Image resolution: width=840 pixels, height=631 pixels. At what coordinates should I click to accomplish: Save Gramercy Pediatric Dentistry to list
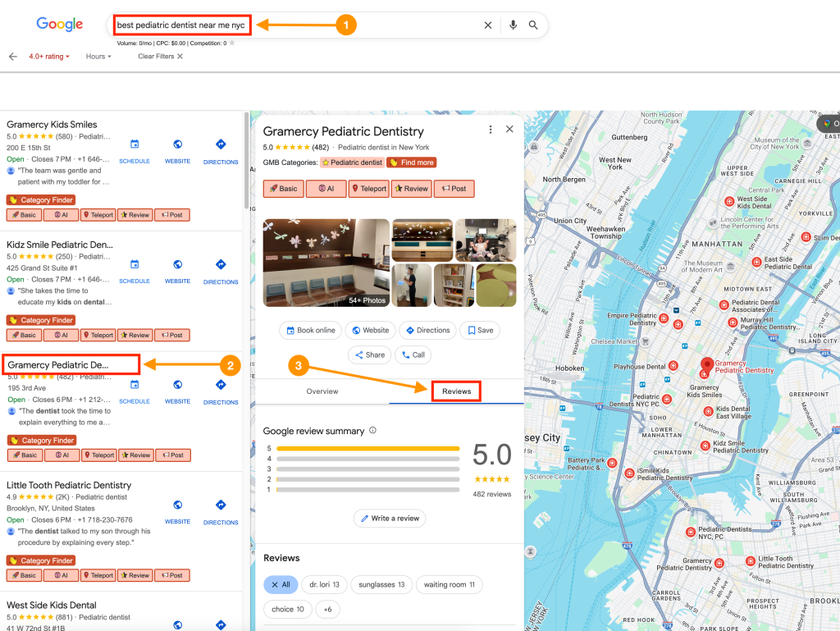(480, 331)
